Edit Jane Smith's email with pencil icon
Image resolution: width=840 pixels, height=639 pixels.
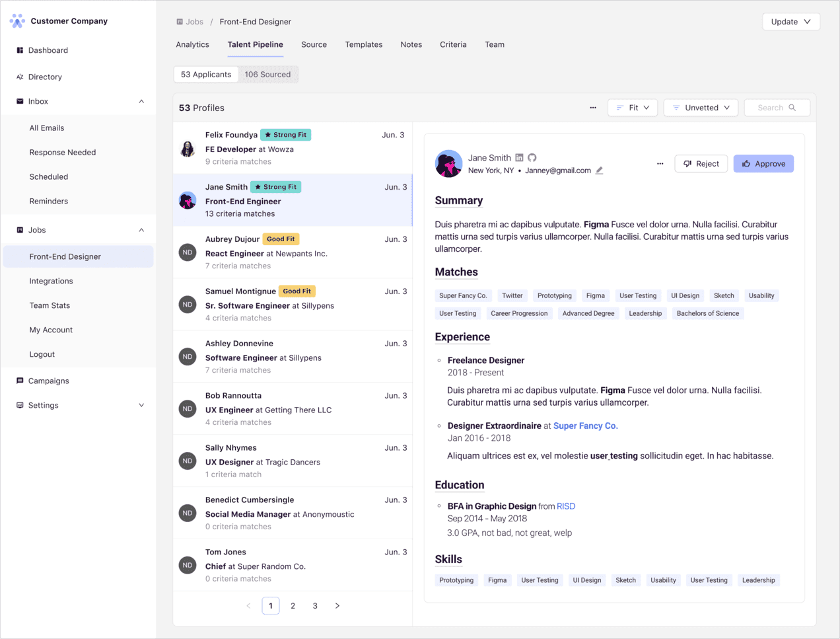point(600,170)
